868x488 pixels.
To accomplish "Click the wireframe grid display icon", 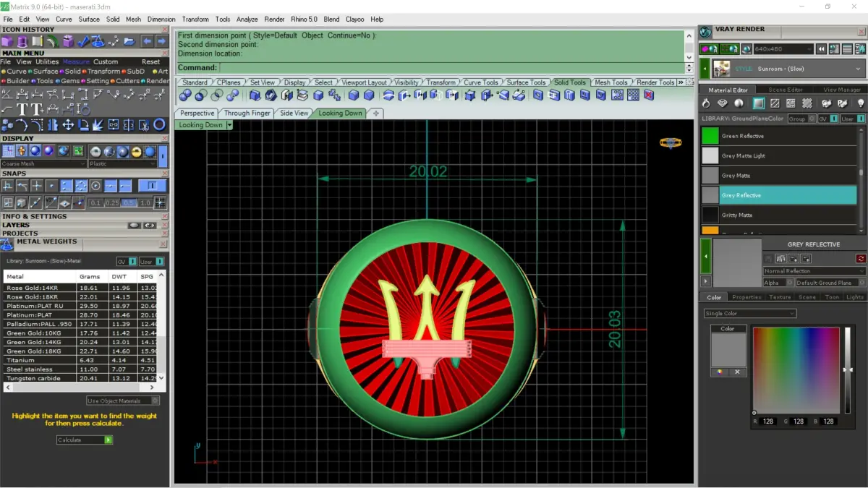I will [8, 150].
